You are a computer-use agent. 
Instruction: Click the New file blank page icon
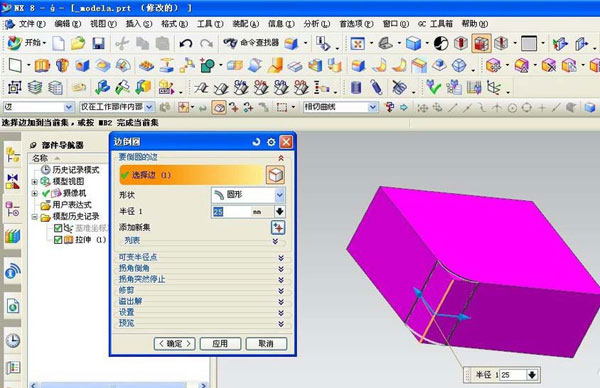[59, 43]
